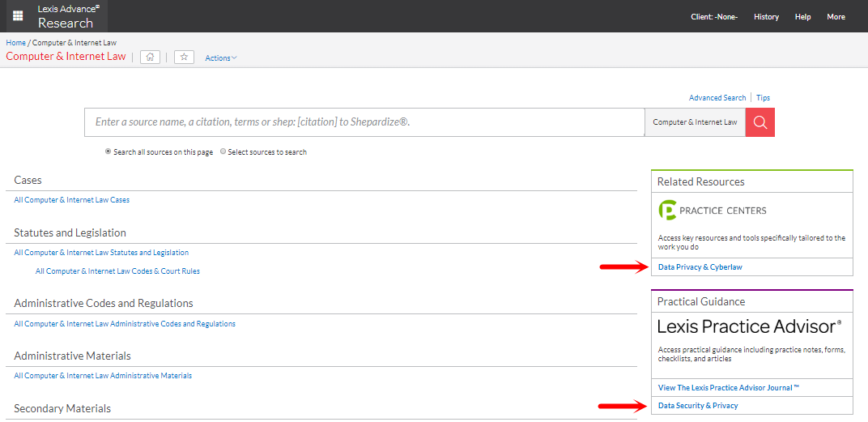Click the home icon beside page title
Viewport: 868px width, 422px height.
tap(150, 57)
